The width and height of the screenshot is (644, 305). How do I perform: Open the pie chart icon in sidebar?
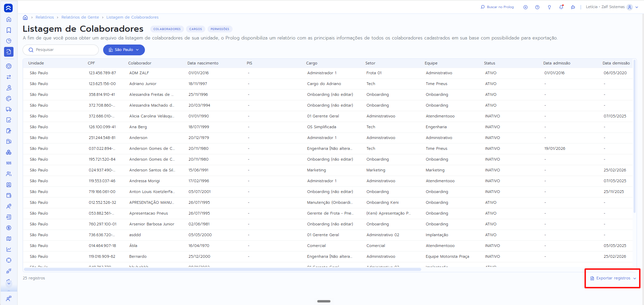point(9,41)
